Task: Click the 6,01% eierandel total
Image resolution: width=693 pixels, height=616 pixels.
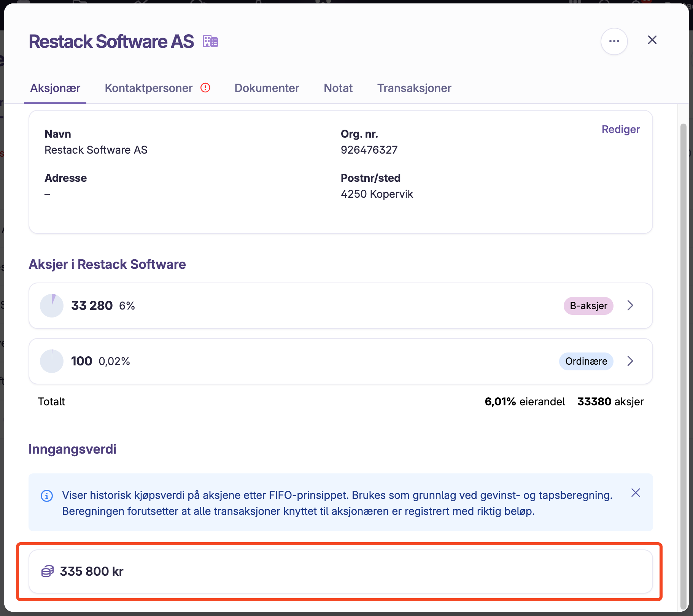Action: click(x=525, y=402)
